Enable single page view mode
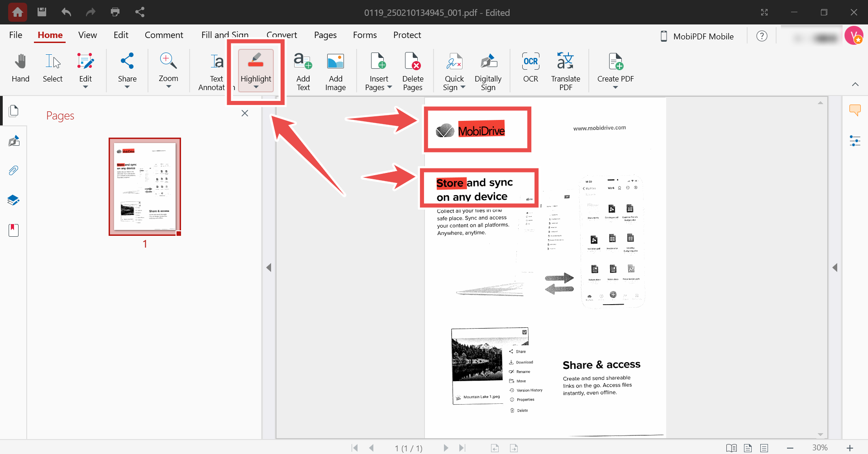868x454 pixels. 748,448
